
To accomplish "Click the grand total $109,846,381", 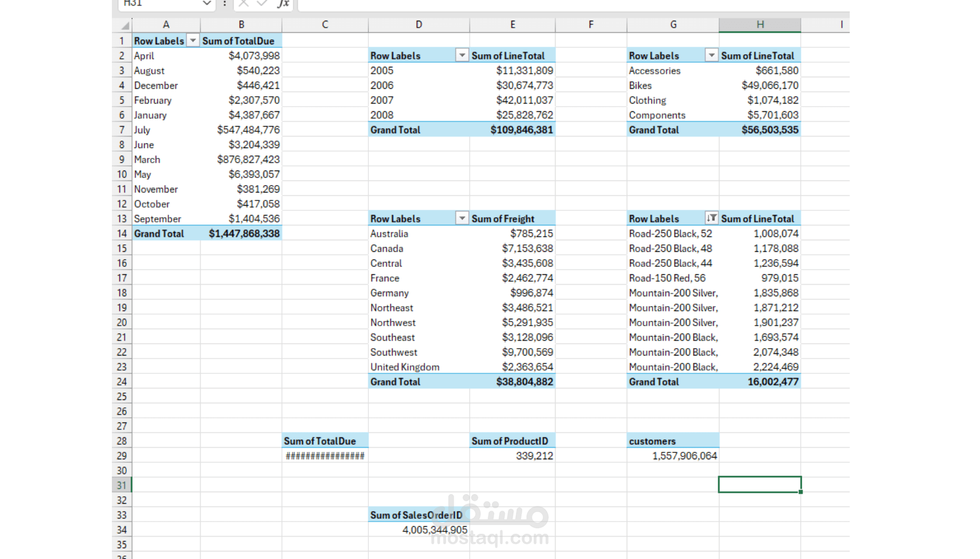I will pyautogui.click(x=512, y=130).
